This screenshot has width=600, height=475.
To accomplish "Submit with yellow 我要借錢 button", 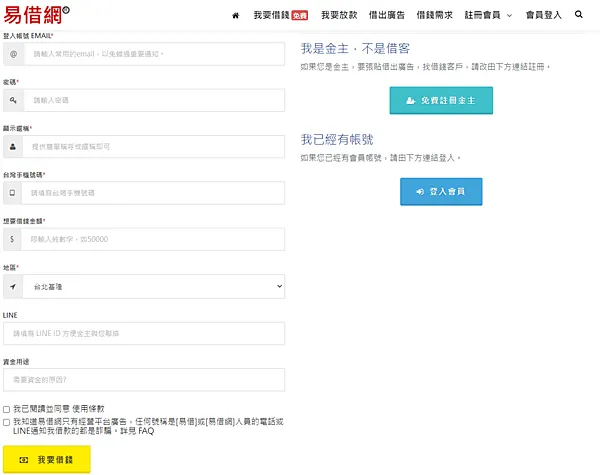I will [47, 459].
